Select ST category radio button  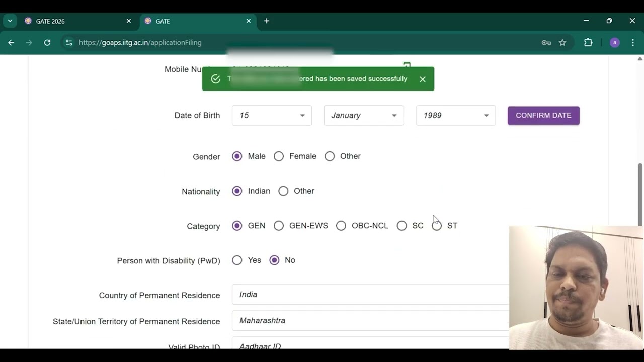pyautogui.click(x=437, y=226)
